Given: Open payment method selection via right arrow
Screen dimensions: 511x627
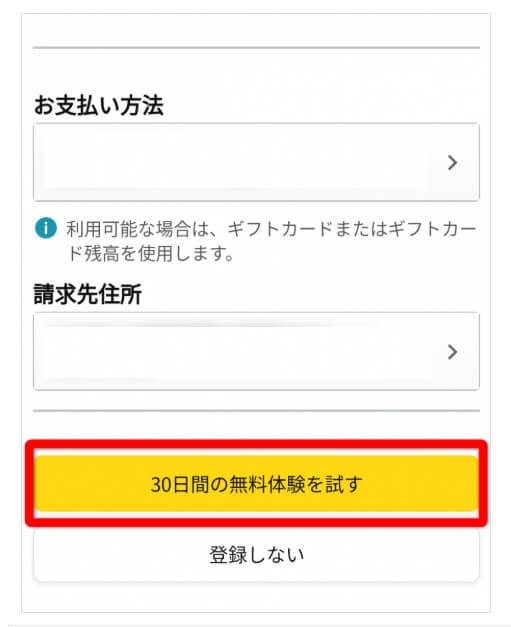Looking at the screenshot, I should coord(452,163).
